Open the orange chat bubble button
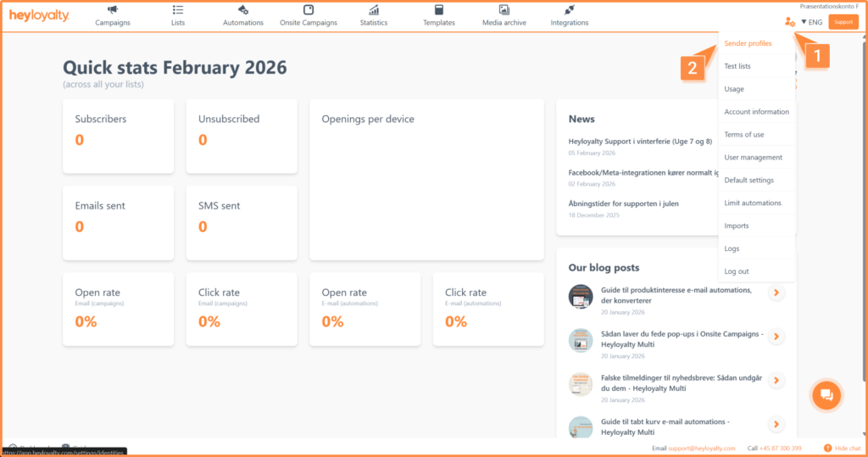Viewport: 868px width, 457px height. (x=826, y=395)
